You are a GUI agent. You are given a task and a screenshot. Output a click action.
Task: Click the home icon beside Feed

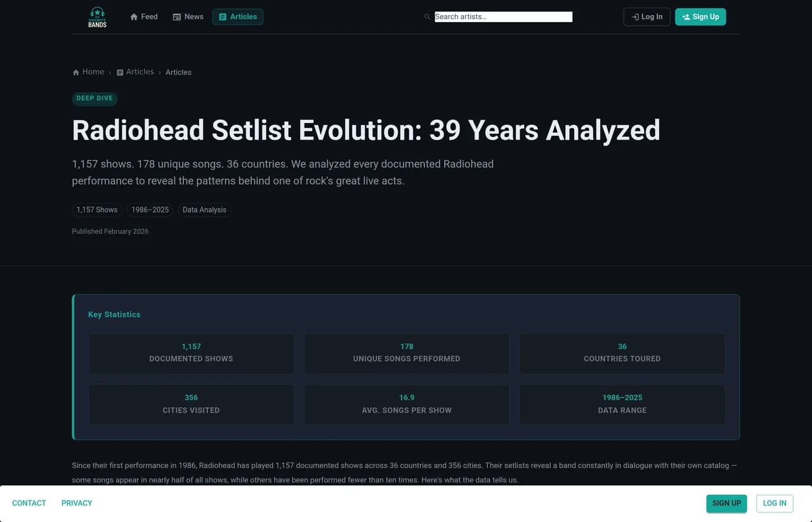tap(134, 17)
